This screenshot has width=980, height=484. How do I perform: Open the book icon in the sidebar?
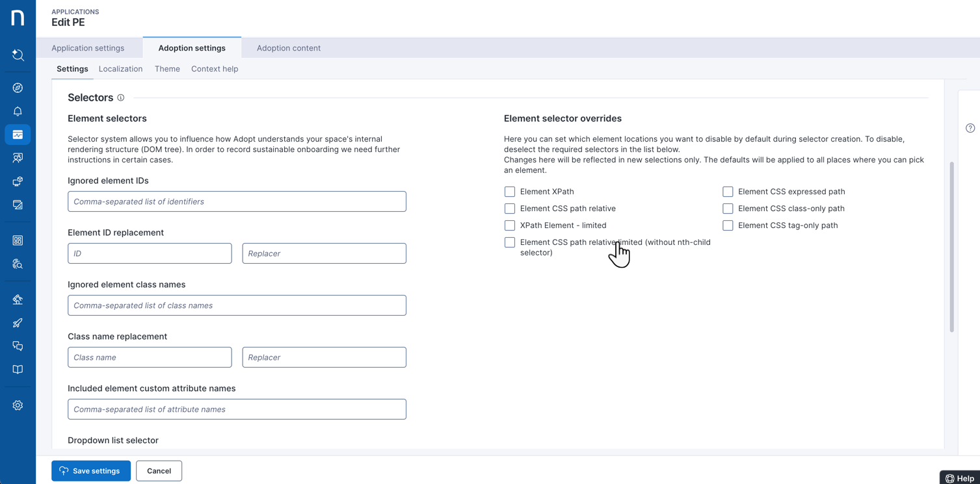(18, 370)
